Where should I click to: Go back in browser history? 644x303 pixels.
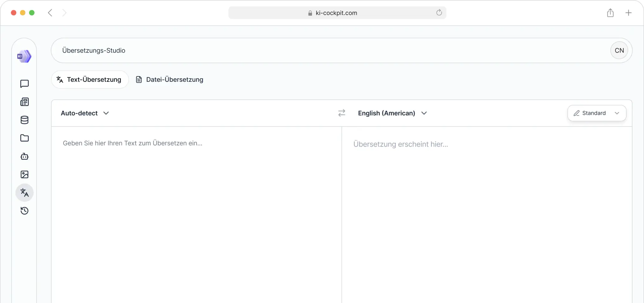pos(50,13)
